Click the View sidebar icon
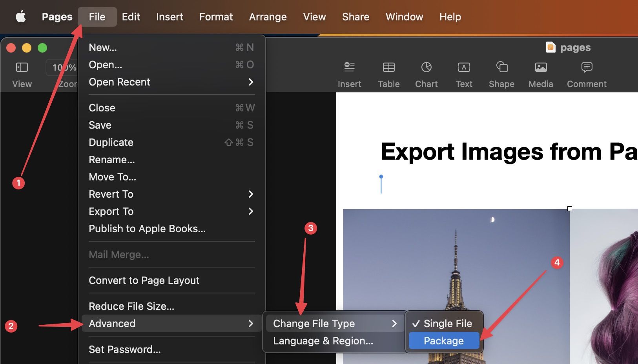The height and width of the screenshot is (364, 638). (22, 67)
